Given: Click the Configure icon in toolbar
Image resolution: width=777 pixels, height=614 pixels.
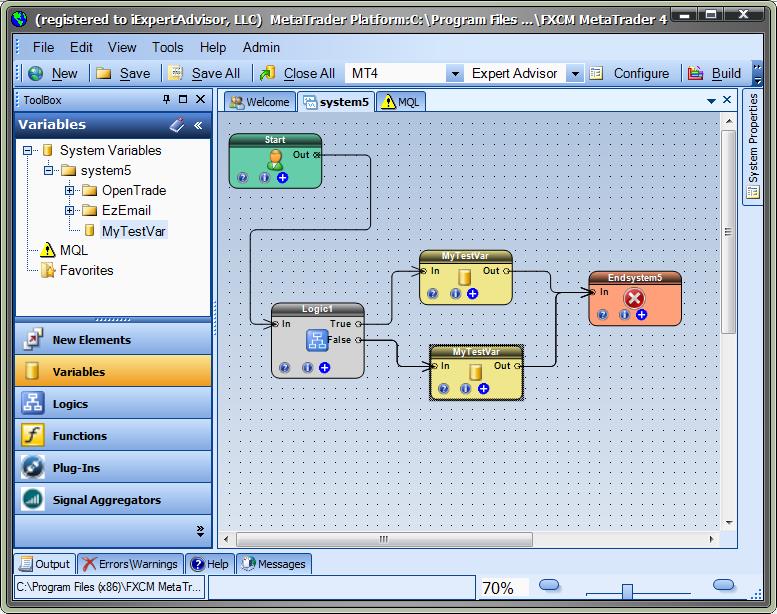Looking at the screenshot, I should click(x=596, y=73).
